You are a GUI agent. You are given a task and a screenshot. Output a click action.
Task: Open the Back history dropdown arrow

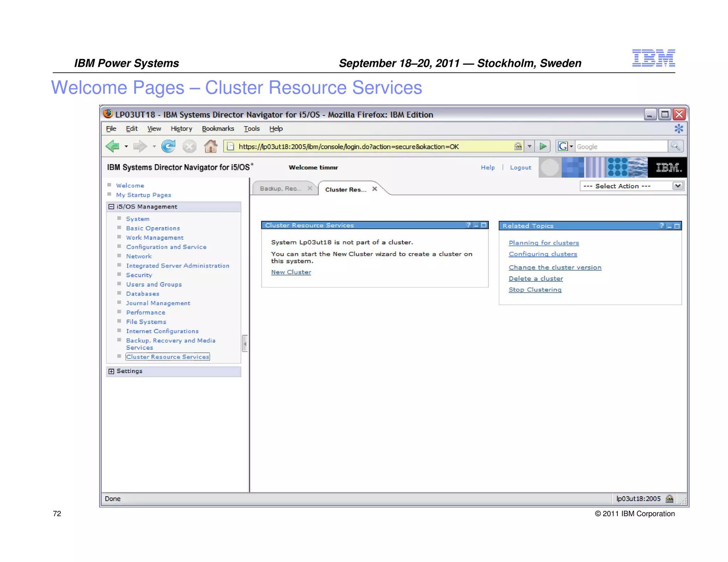click(126, 146)
